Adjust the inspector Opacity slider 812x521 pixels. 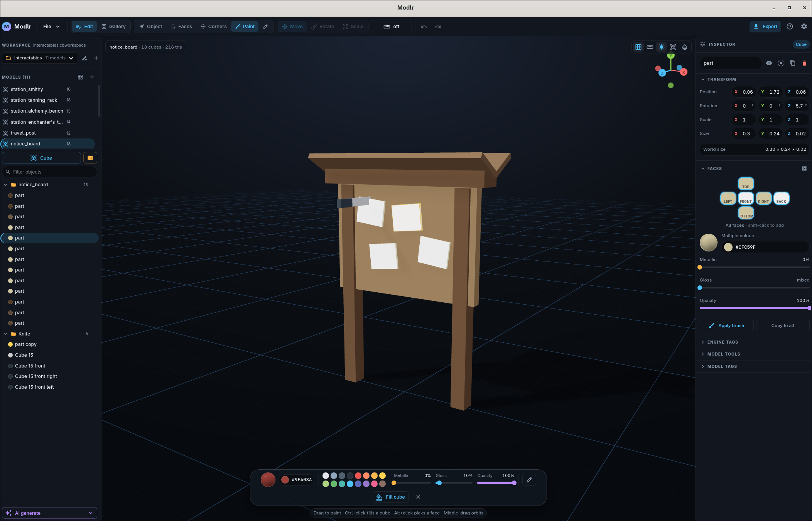click(755, 308)
